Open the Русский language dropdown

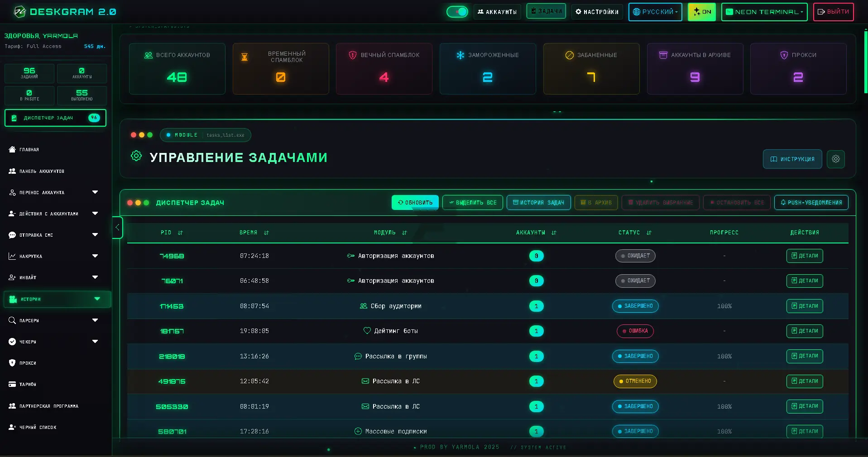pyautogui.click(x=655, y=12)
